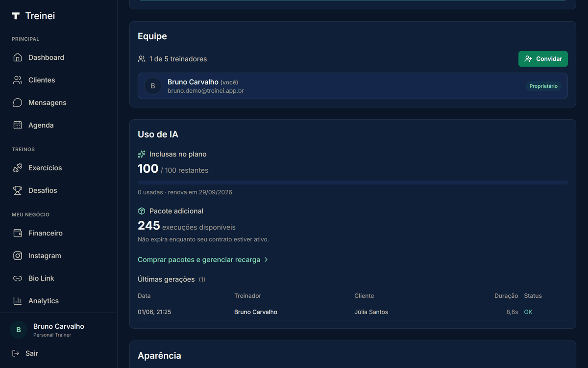Click the B avatar in sidebar profile

[19, 330]
